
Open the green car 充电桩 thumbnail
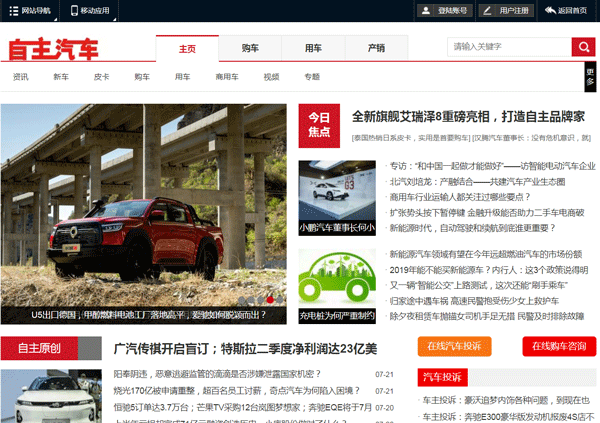[x=337, y=286]
